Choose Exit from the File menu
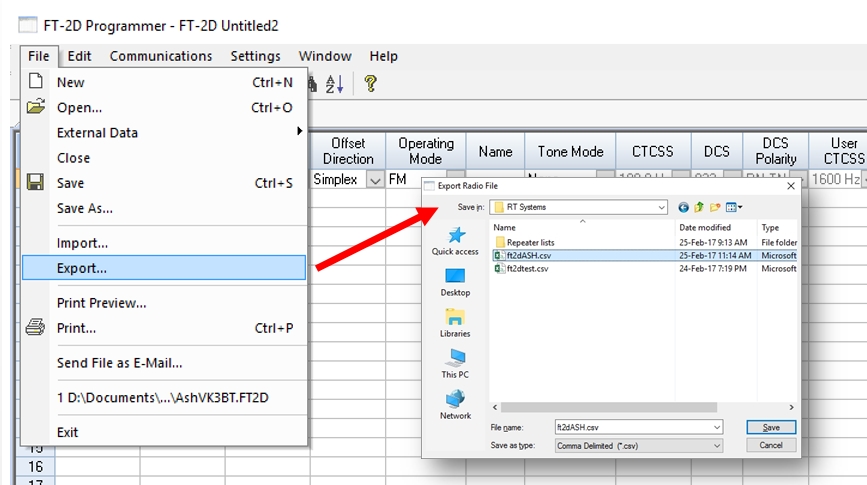The image size is (867, 485). click(x=164, y=432)
